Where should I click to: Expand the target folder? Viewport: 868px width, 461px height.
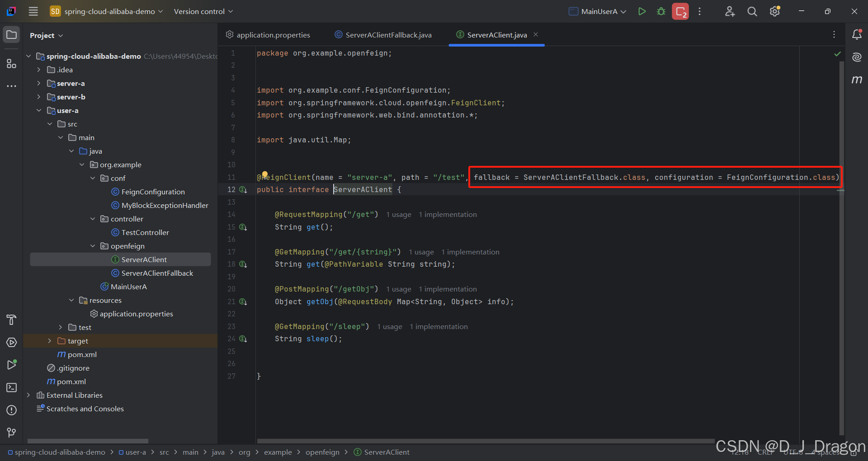50,341
